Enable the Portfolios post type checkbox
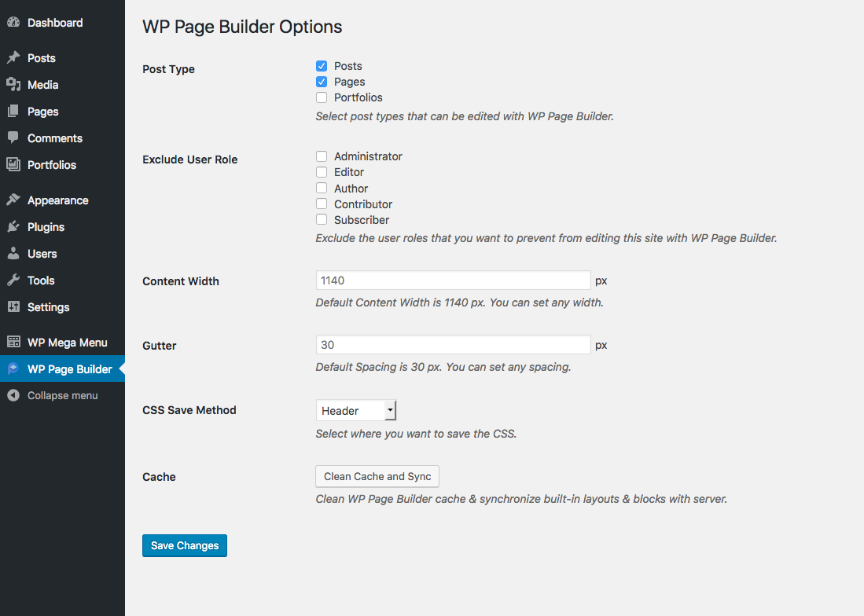This screenshot has height=616, width=864. 322,97
